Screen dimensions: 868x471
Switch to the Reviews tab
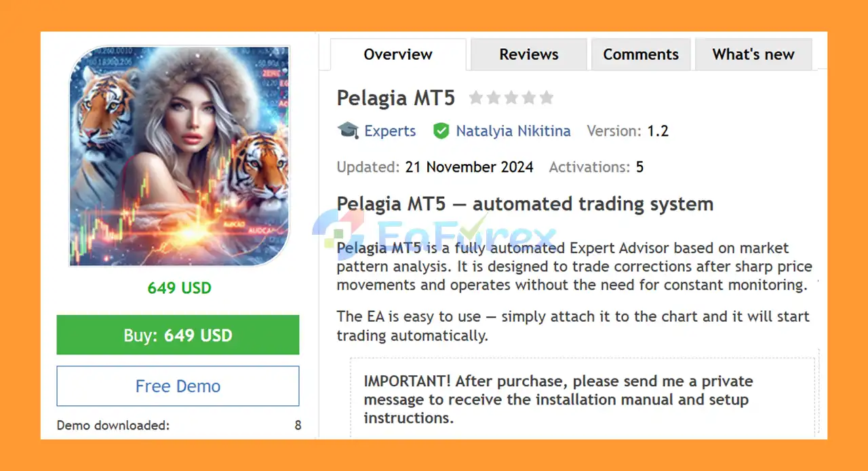528,54
